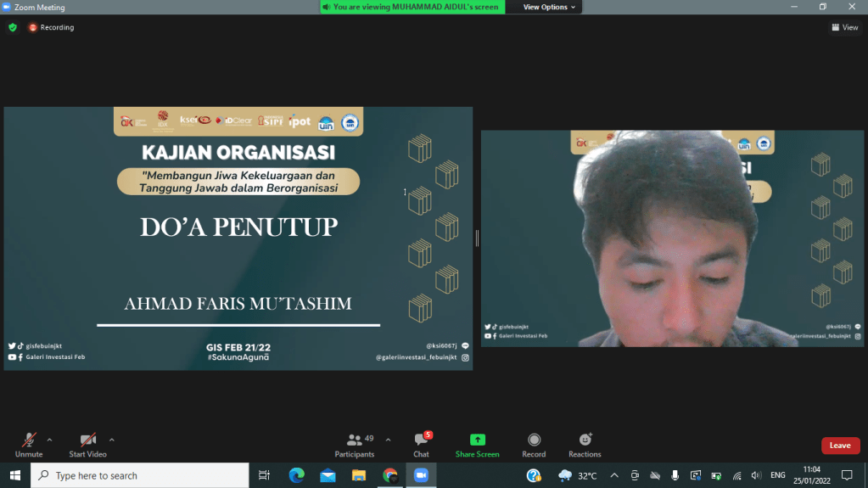This screenshot has width=868, height=488.
Task: Open the Chat panel
Action: point(421,445)
